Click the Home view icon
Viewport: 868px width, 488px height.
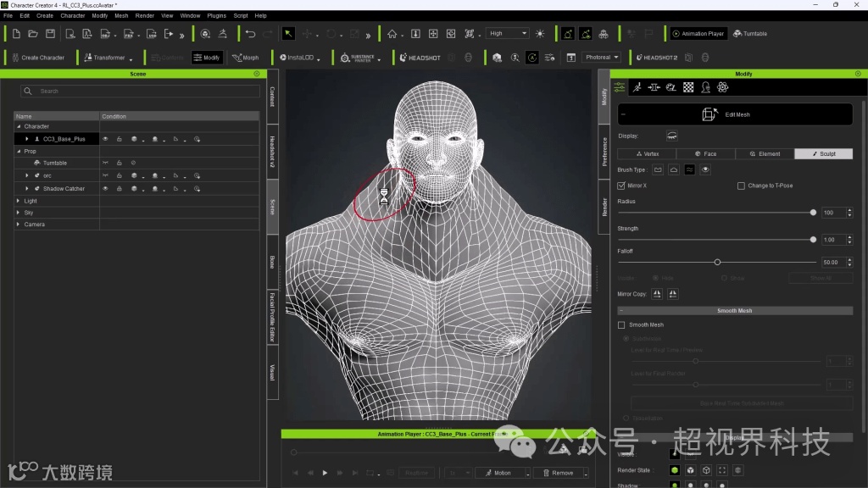pos(392,34)
